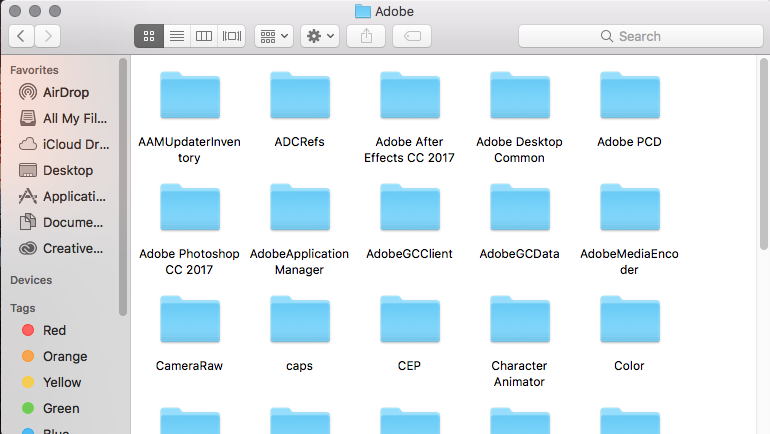
Task: Select the Color folder icon
Action: point(630,319)
